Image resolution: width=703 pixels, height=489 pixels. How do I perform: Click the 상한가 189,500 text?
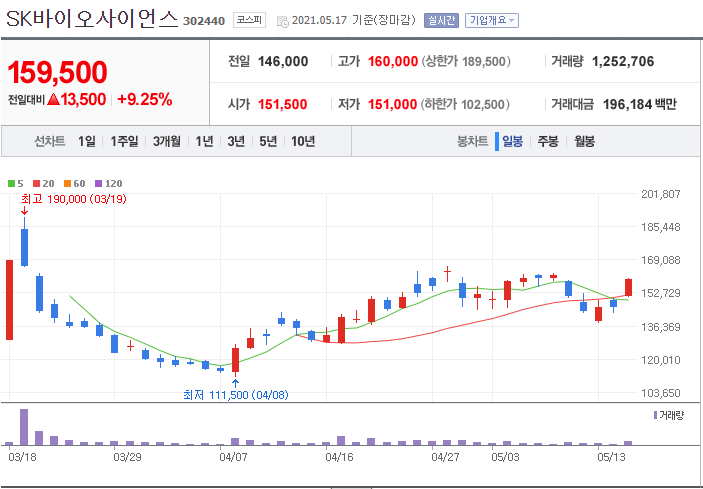466,61
